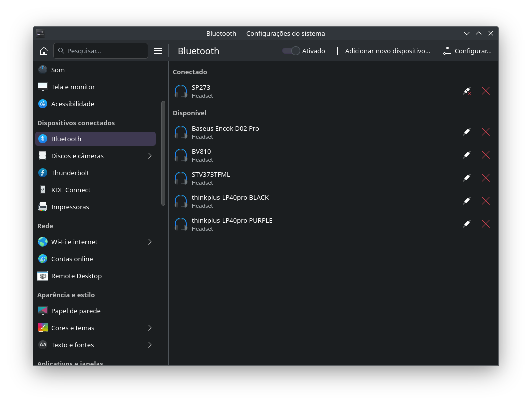This screenshot has width=532, height=405.
Task: Open Contas online settings
Action: pyautogui.click(x=95, y=259)
